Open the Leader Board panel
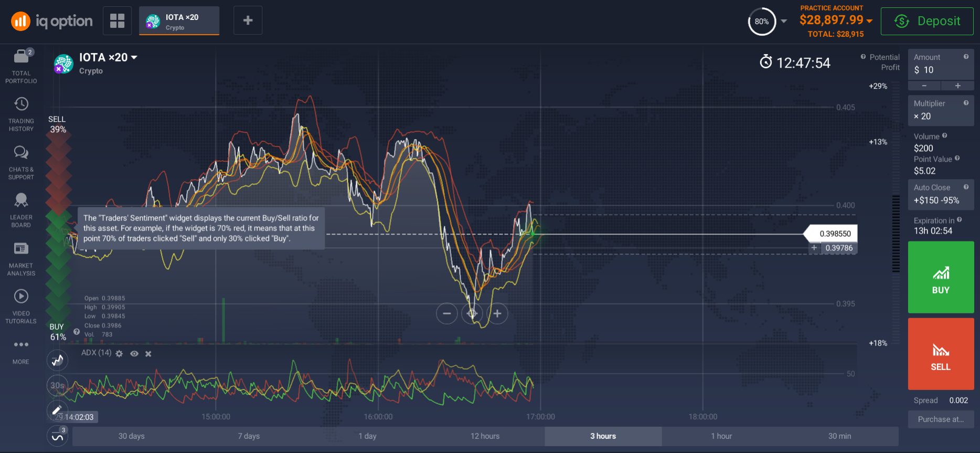This screenshot has height=453, width=980. [x=21, y=210]
